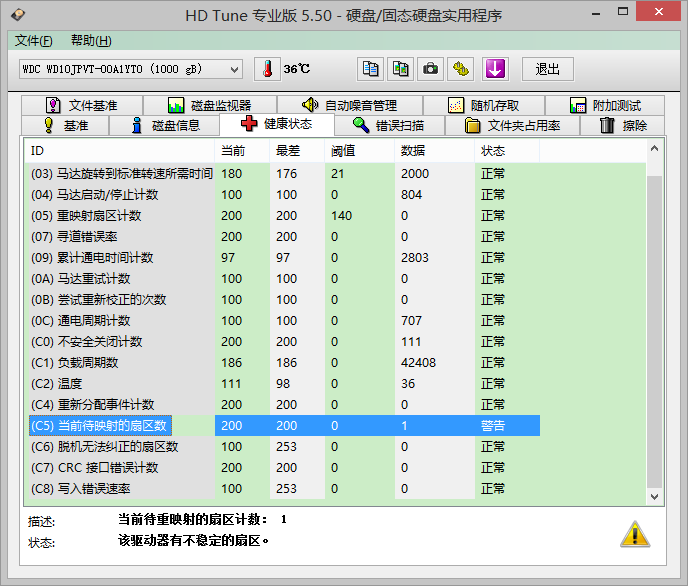
Task: Click the HD Tune app icon in title bar
Action: click(18, 14)
